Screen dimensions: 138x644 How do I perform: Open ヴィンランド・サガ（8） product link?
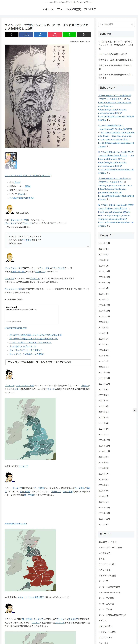(28, 175)
